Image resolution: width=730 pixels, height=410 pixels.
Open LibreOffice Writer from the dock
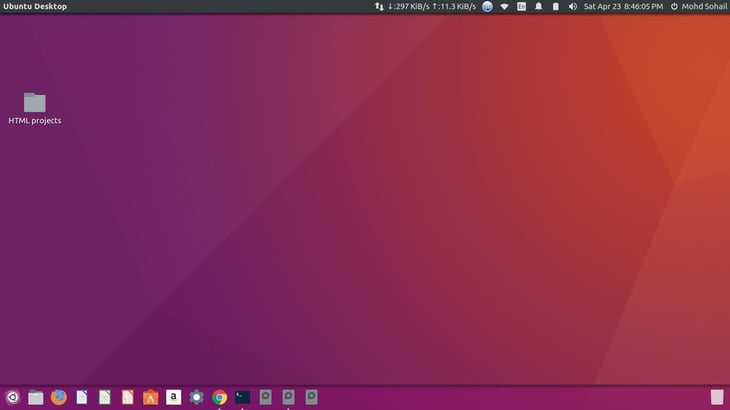pyautogui.click(x=81, y=397)
